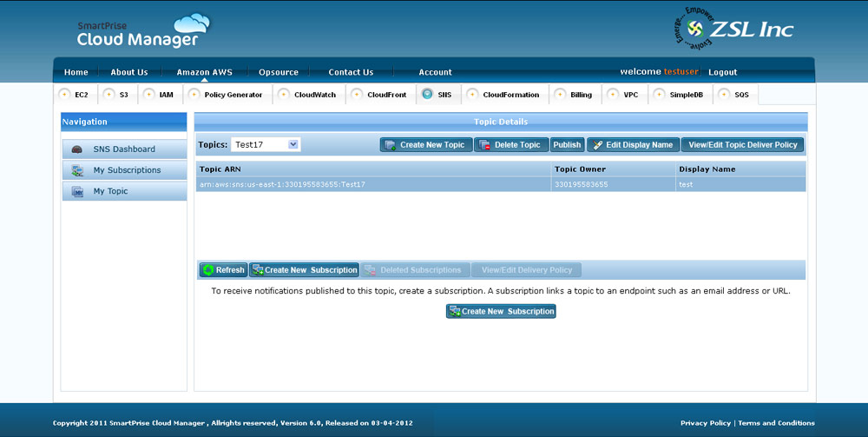868x437 pixels.
Task: Open the CloudFront tab
Action: click(381, 95)
